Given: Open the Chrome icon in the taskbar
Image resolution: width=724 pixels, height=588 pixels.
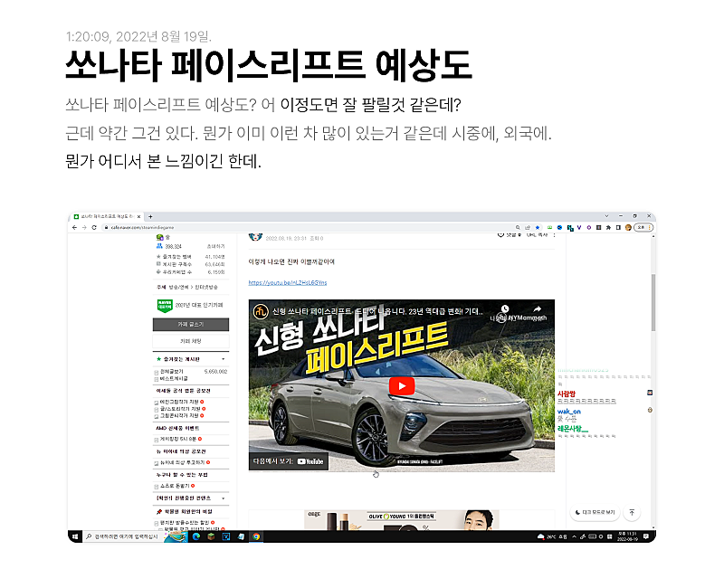Looking at the screenshot, I should (256, 536).
